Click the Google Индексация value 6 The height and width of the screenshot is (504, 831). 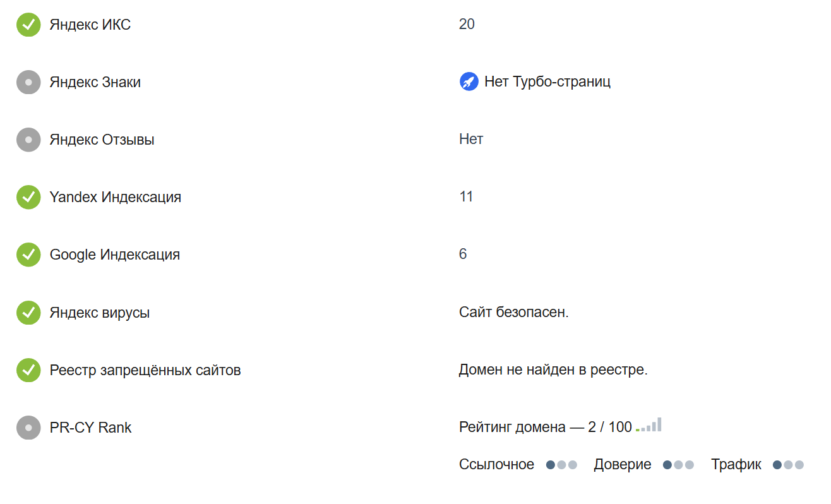463,254
